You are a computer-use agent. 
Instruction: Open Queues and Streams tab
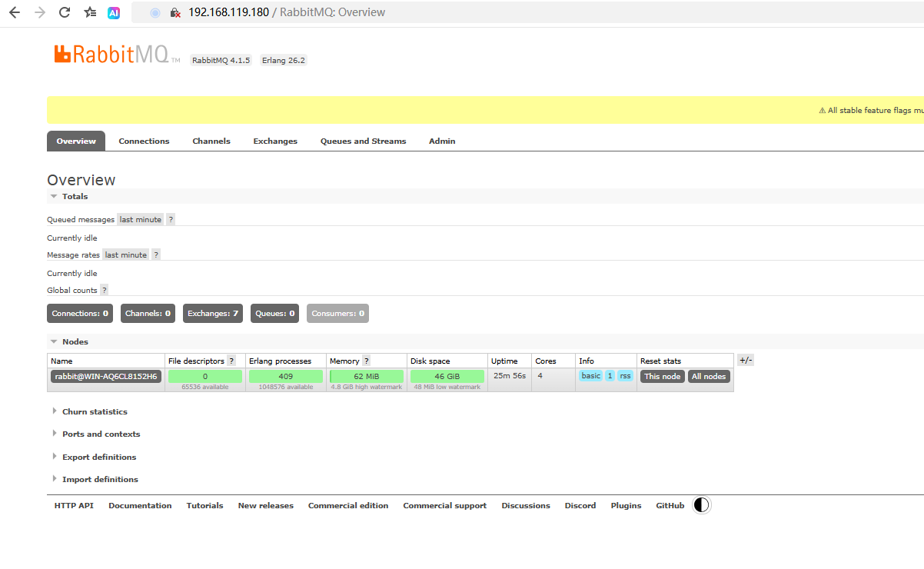pos(363,141)
